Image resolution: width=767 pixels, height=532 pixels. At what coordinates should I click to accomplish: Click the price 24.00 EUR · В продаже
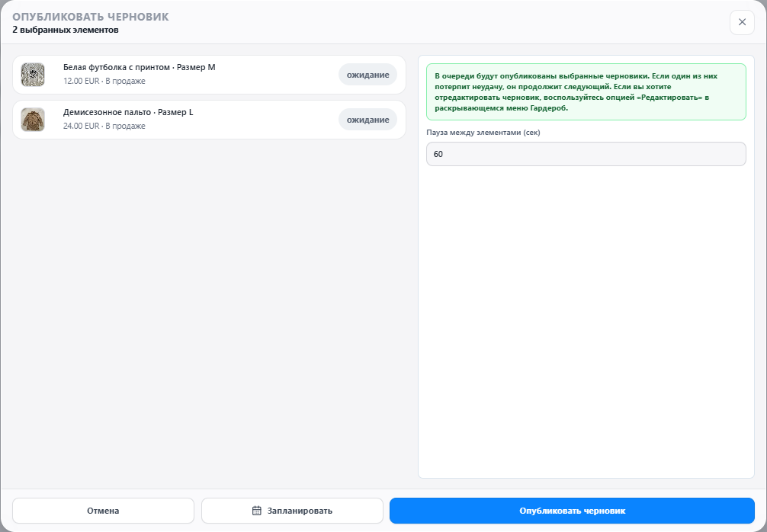pyautogui.click(x=104, y=127)
